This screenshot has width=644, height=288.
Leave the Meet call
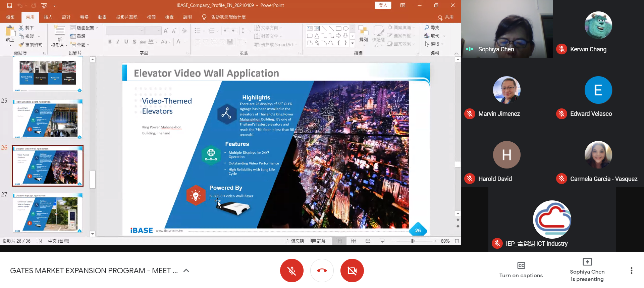pyautogui.click(x=322, y=271)
